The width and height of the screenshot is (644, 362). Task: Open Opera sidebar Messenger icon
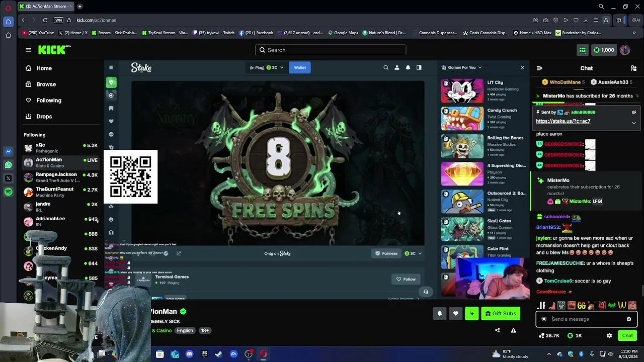point(8,151)
